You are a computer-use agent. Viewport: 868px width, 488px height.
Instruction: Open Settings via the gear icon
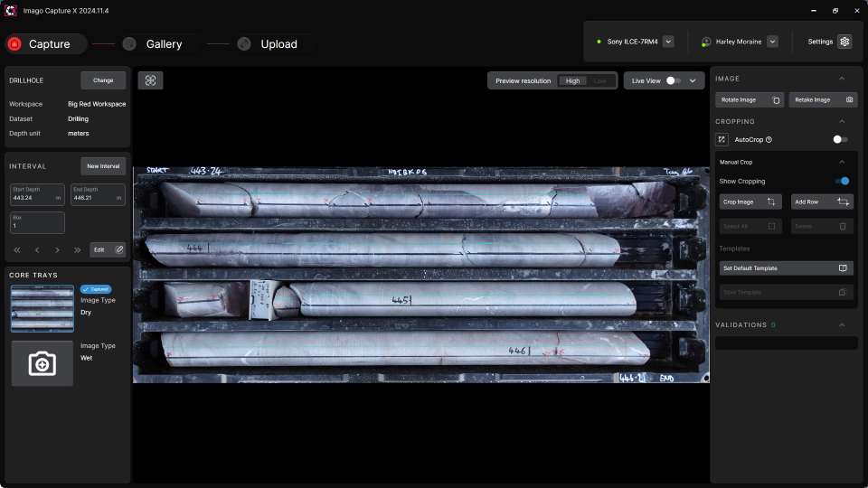tap(844, 42)
